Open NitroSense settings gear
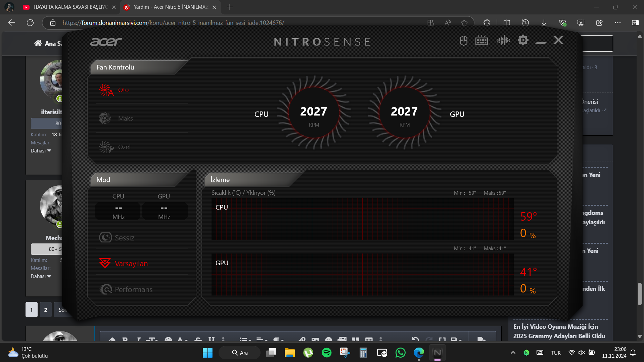The width and height of the screenshot is (644, 362). point(523,40)
